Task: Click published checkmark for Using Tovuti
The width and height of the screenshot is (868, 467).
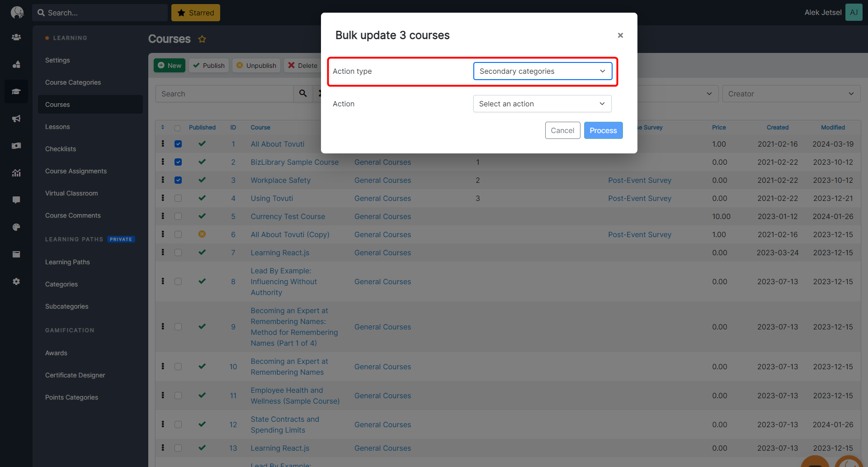Action: (202, 198)
